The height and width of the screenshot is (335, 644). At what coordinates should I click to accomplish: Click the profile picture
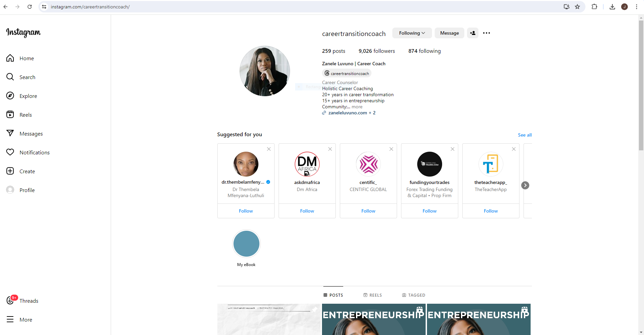point(265,71)
